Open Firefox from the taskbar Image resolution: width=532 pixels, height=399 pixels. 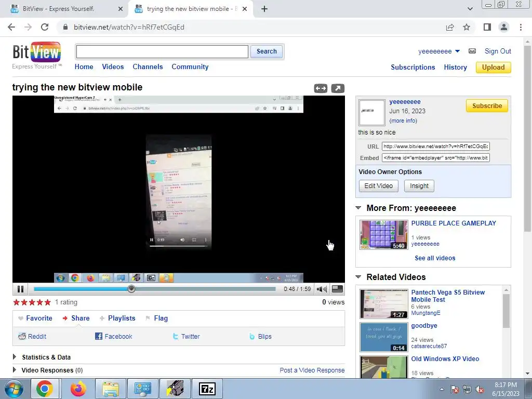[x=78, y=389]
